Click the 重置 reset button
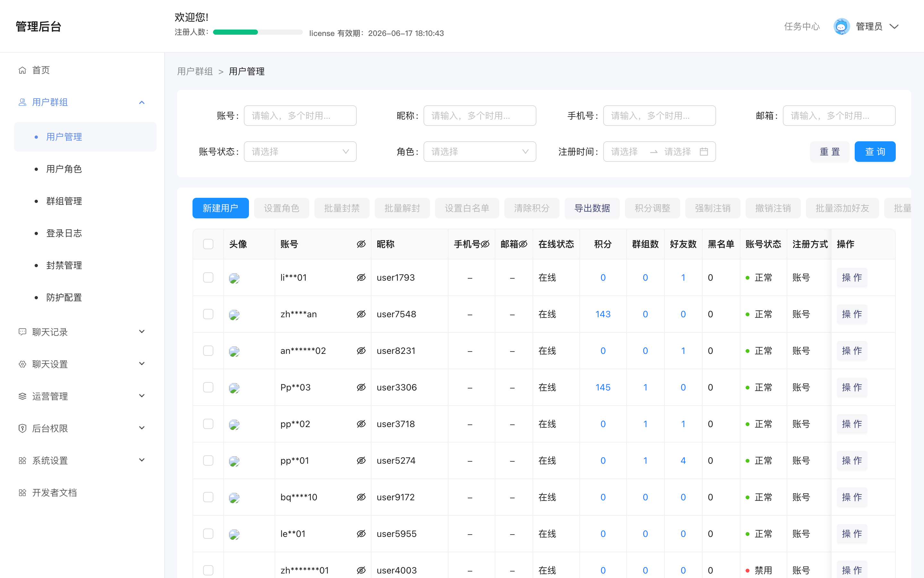The image size is (924, 578). point(830,152)
